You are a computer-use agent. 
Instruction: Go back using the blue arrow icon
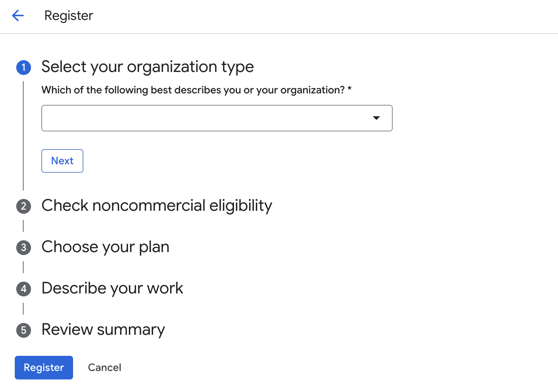(18, 16)
